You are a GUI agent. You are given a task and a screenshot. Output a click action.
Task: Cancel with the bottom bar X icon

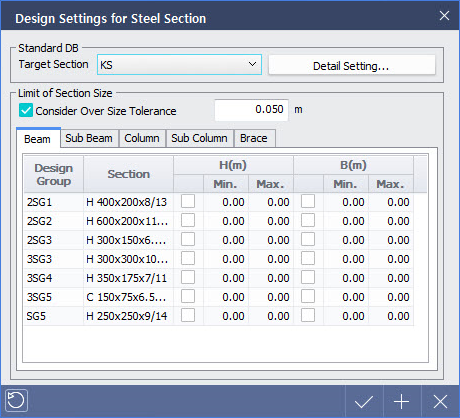coord(440,401)
